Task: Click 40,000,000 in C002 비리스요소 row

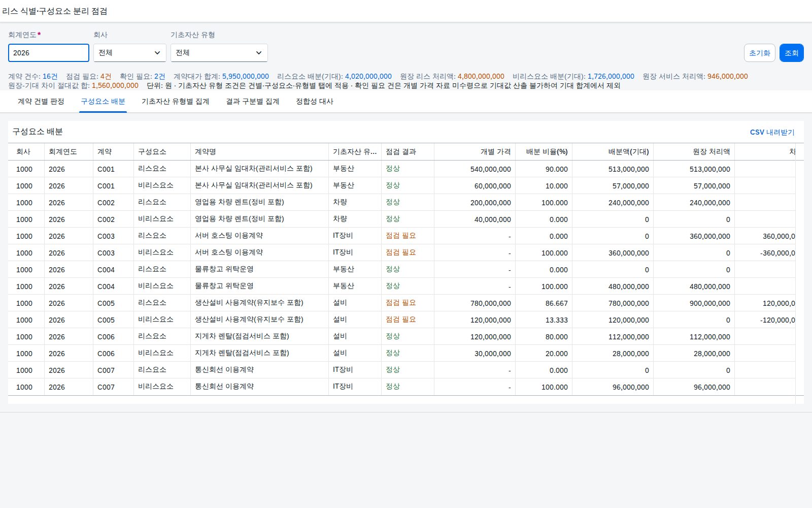Action: [x=493, y=219]
